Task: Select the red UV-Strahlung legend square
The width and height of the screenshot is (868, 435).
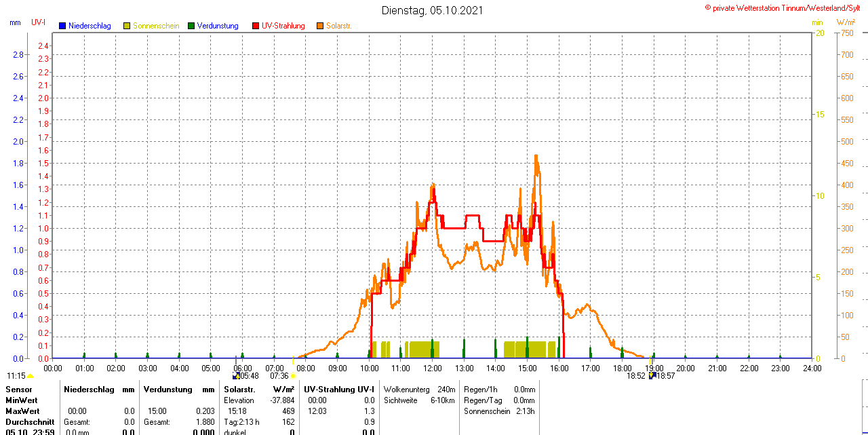Action: tap(256, 26)
